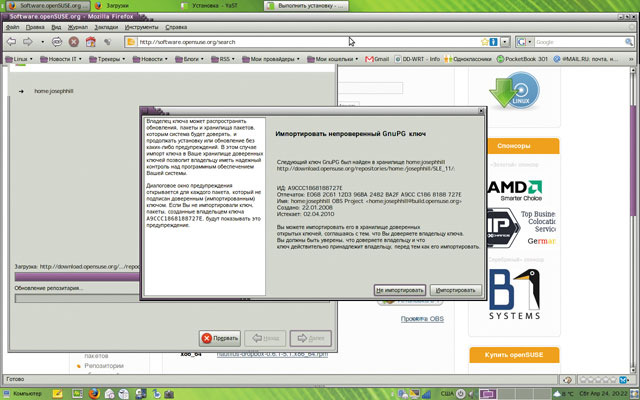Click Linux download disc icon

pos(514,91)
